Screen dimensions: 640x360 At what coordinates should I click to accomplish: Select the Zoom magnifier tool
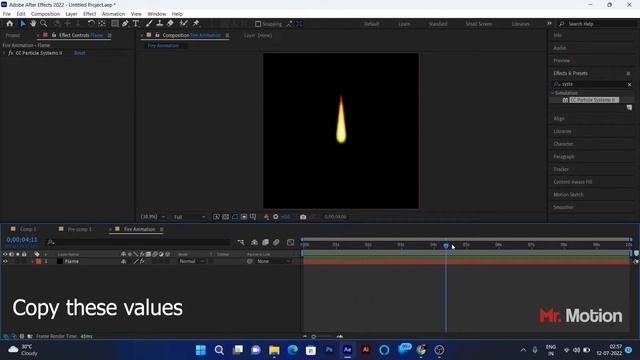(x=44, y=24)
